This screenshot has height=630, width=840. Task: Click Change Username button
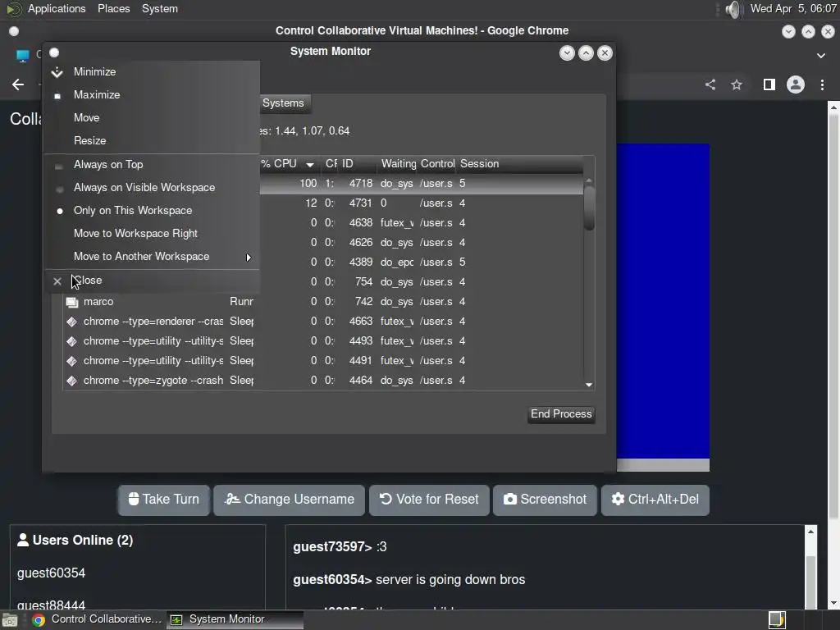click(x=290, y=500)
